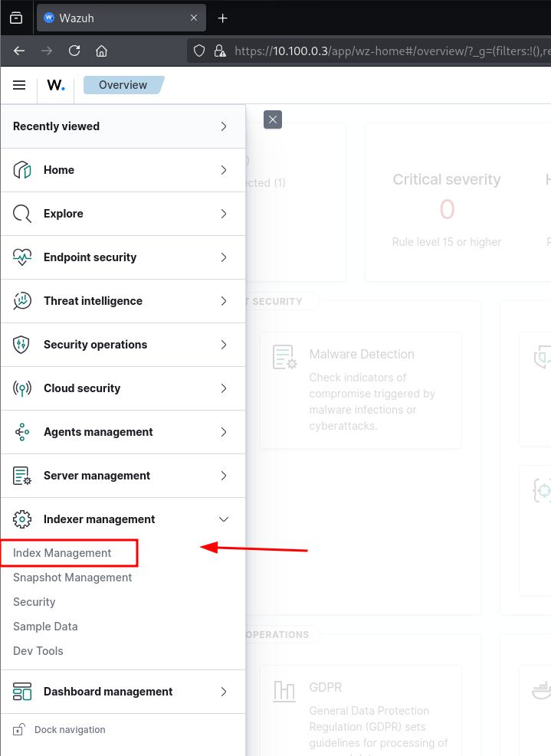551x756 pixels.
Task: Expand the Threat intelligence chevron
Action: 224,301
